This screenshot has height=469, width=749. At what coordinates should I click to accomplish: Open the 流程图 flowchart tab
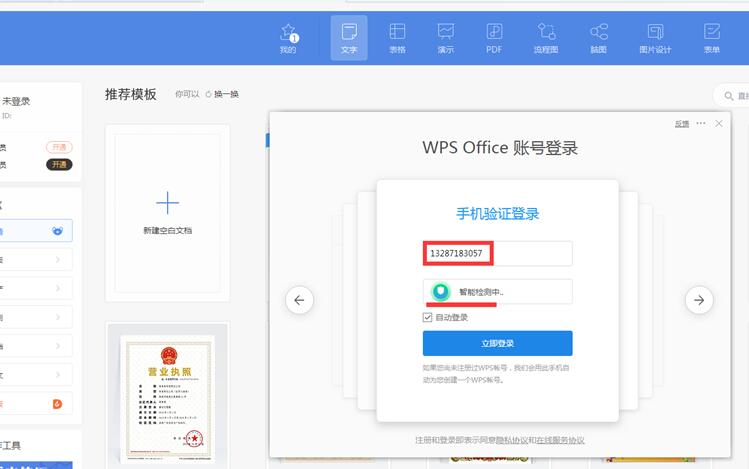[546, 38]
